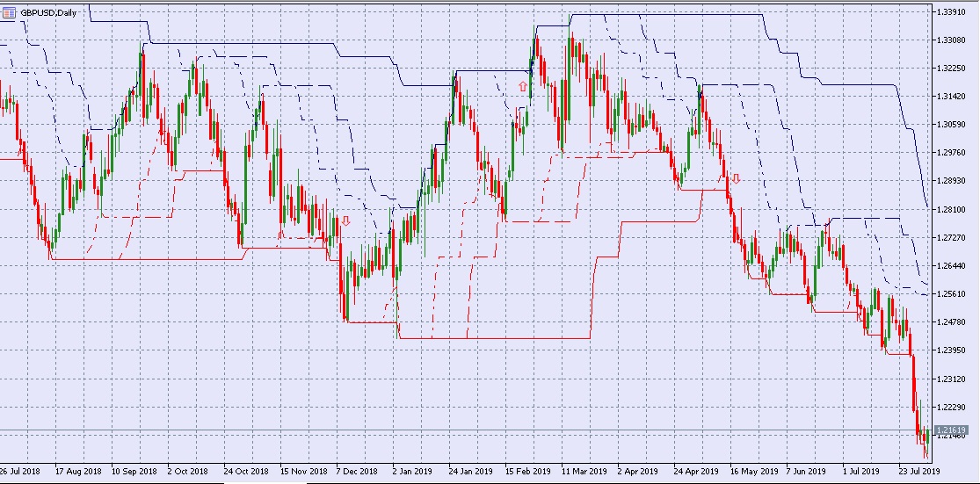This screenshot has width=980, height=484.
Task: Click the 10 Sep 2018 time axis label
Action: click(134, 471)
